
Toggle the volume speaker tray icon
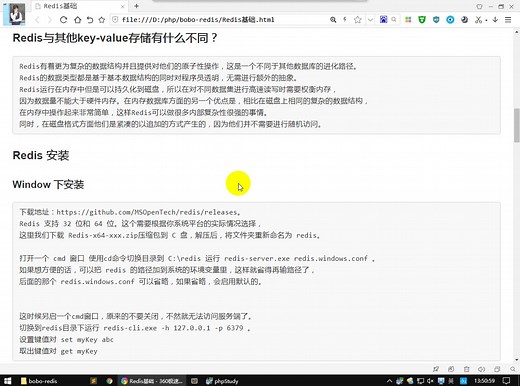430,380
